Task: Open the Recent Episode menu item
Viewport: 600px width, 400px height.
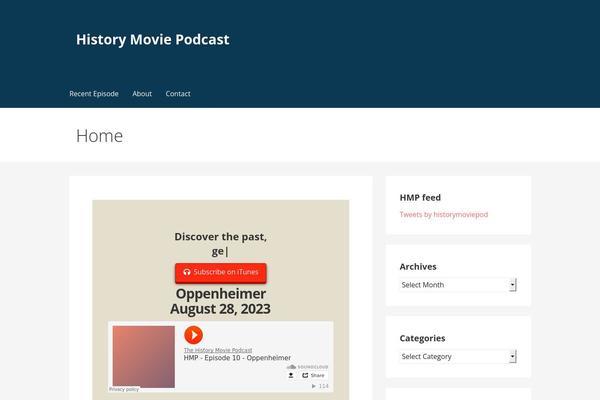Action: 94,94
